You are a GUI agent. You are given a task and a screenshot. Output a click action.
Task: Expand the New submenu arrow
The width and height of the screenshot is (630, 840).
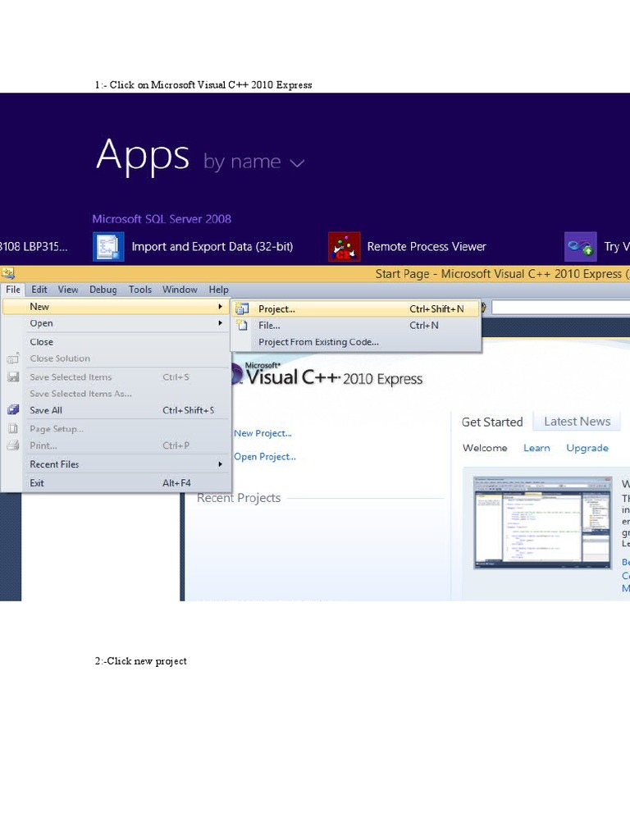[220, 307]
